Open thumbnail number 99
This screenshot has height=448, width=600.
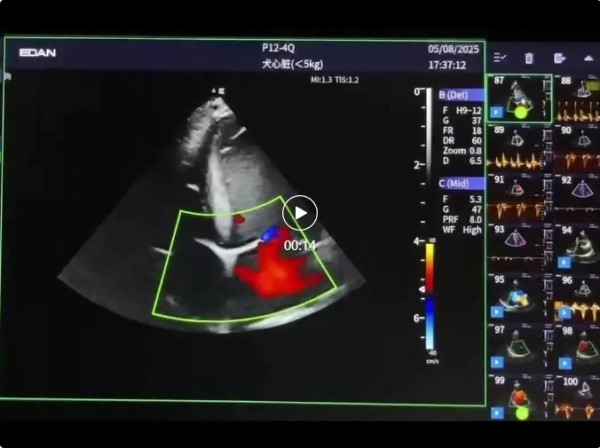coord(519,397)
